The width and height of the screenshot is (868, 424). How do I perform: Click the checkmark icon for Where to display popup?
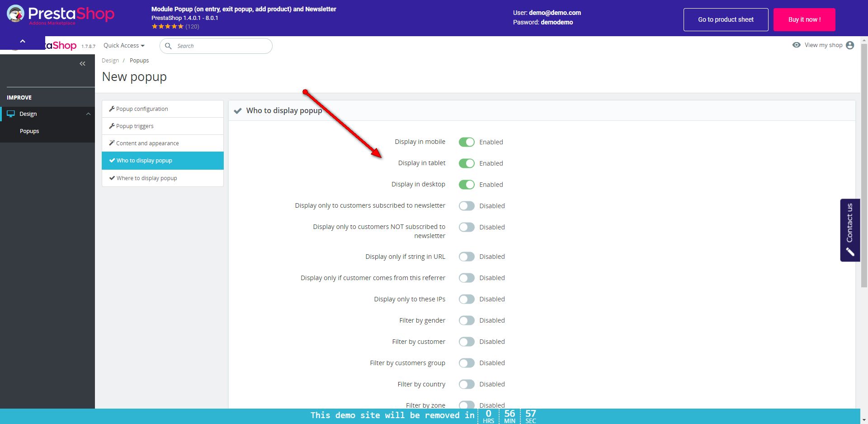tap(112, 178)
